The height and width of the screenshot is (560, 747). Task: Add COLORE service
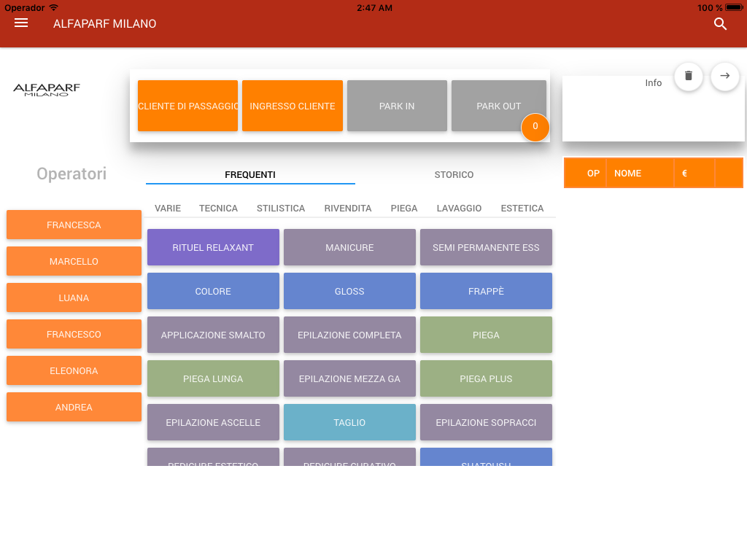[213, 292]
